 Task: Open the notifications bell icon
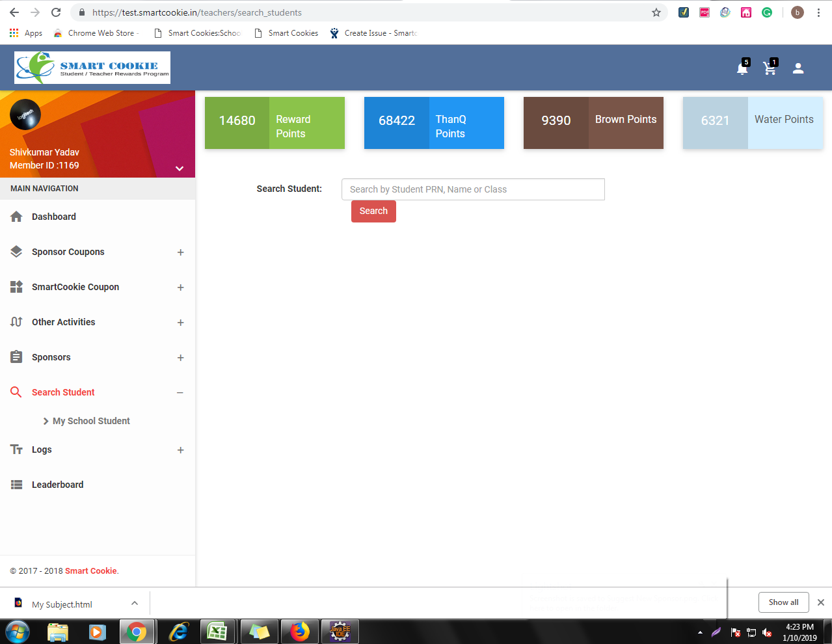click(742, 69)
